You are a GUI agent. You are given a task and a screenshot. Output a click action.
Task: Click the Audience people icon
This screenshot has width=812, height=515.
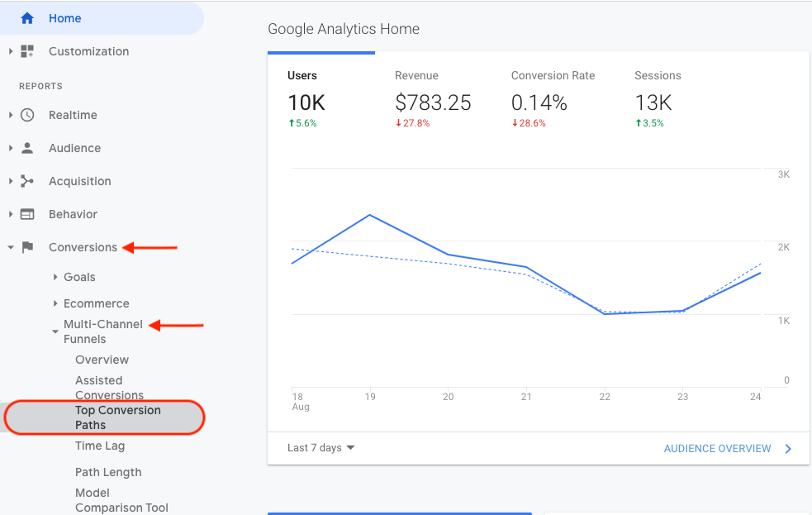27,148
